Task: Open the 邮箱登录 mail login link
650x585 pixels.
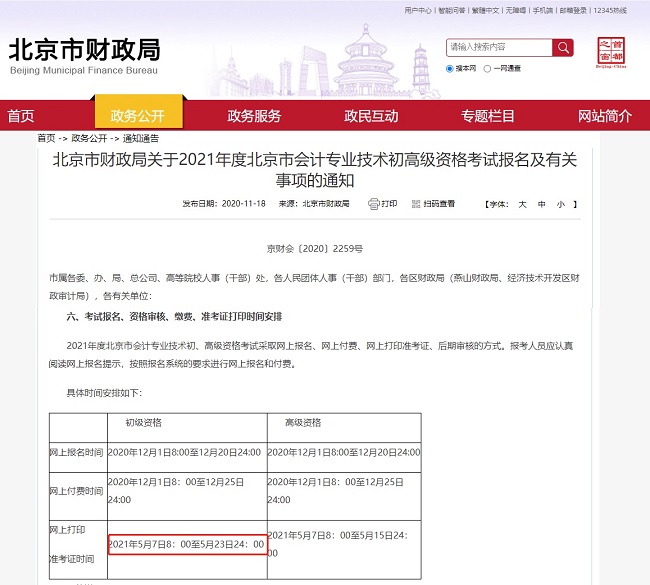Action: pos(573,10)
